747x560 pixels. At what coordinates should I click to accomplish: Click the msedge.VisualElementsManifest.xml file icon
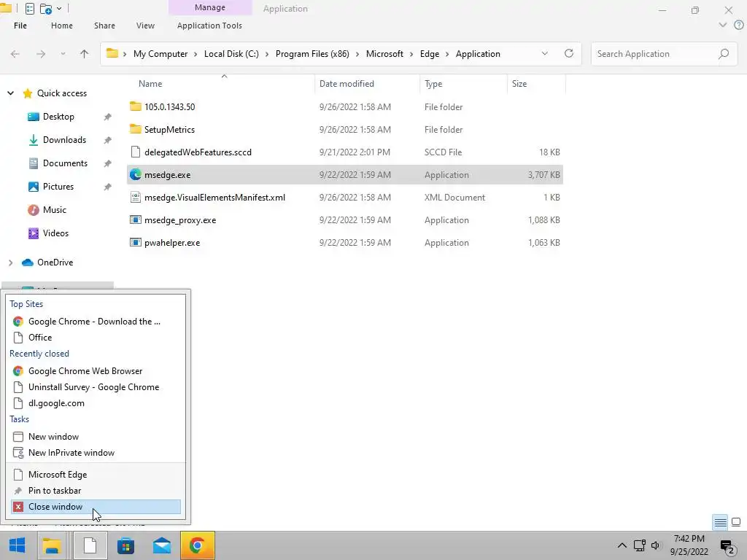pos(135,197)
